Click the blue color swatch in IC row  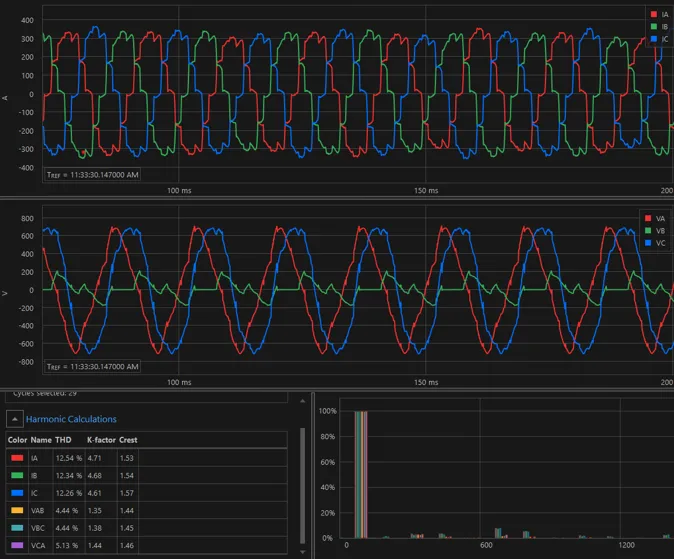tap(17, 493)
